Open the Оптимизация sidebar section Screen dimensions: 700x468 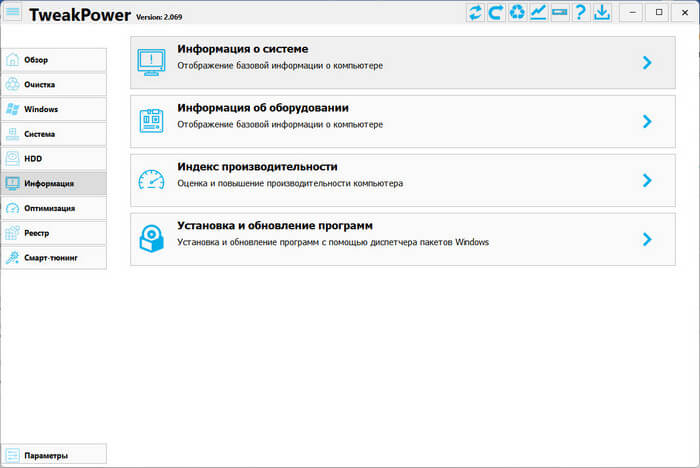[x=53, y=208]
